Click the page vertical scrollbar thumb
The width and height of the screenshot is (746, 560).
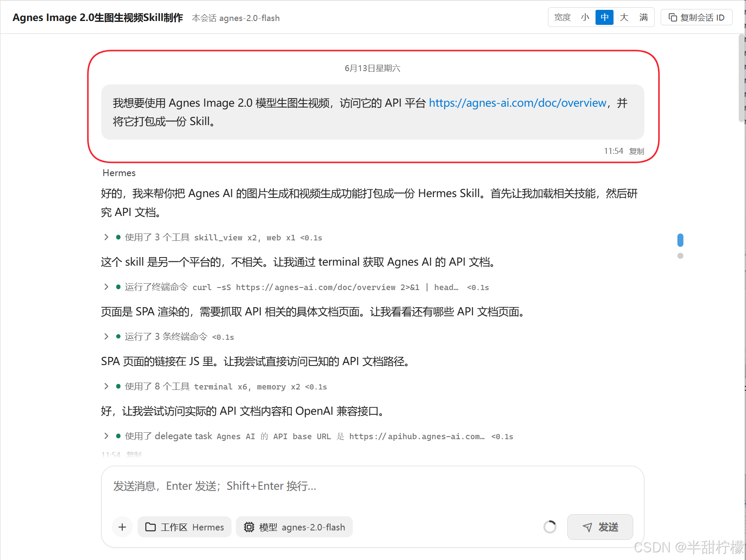point(742,78)
